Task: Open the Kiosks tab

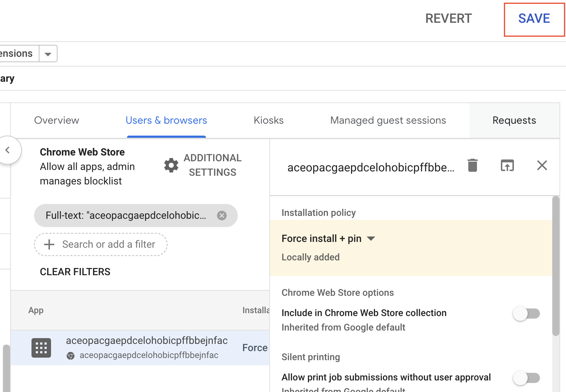Action: tap(269, 120)
